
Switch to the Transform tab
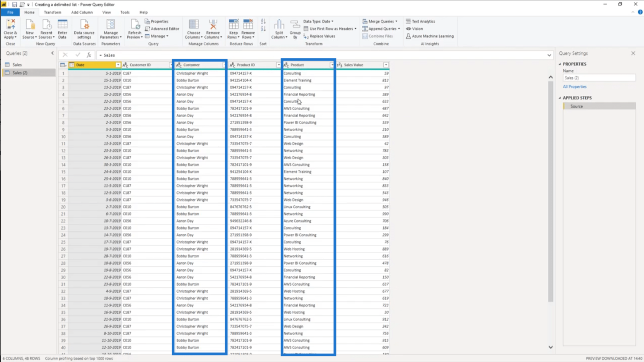pos(53,12)
